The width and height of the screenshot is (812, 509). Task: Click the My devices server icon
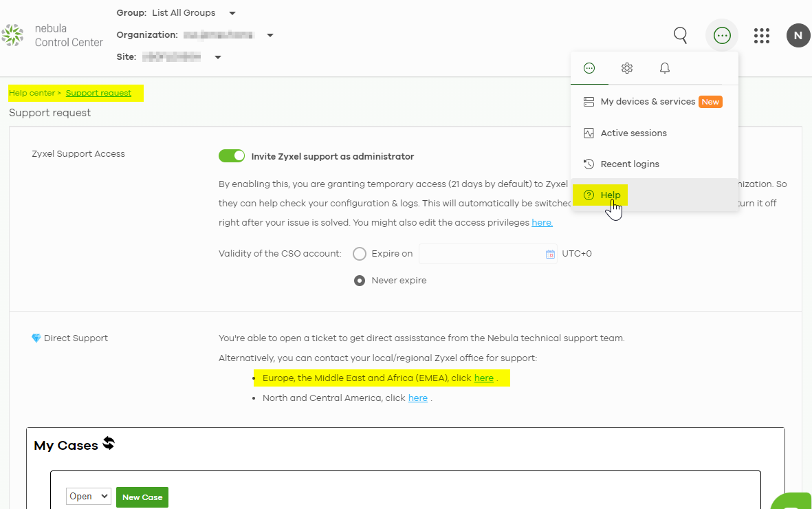[589, 102]
